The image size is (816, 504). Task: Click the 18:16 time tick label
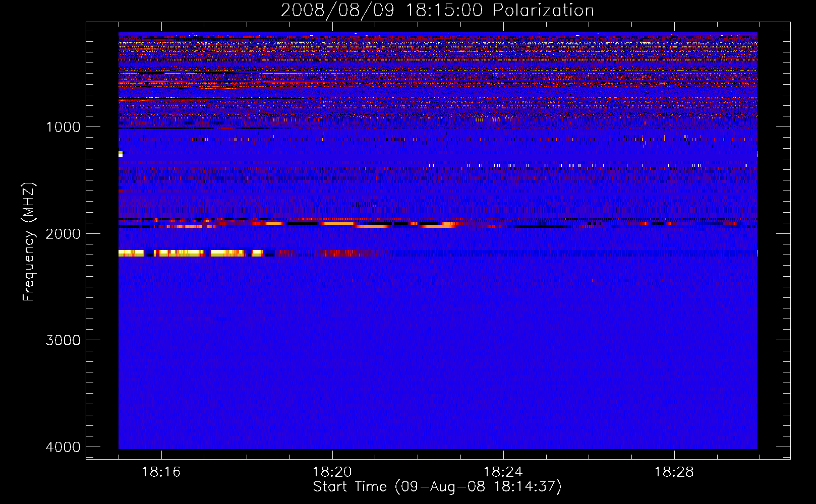point(161,472)
